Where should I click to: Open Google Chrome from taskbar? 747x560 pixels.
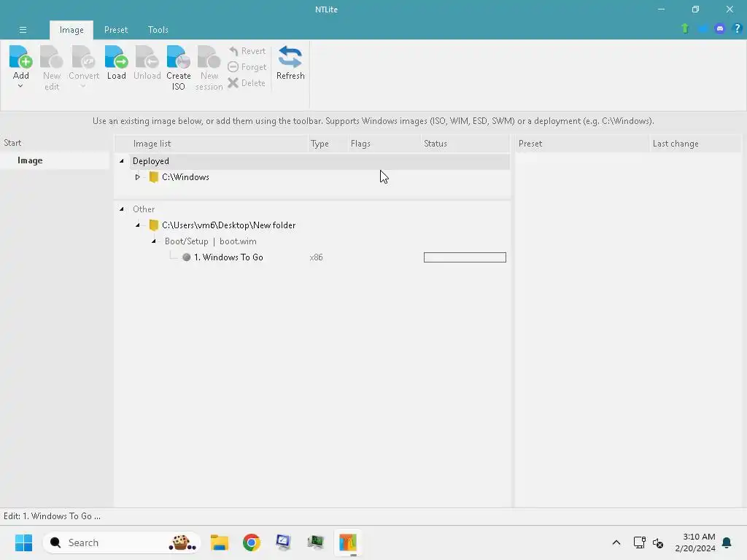(x=252, y=542)
